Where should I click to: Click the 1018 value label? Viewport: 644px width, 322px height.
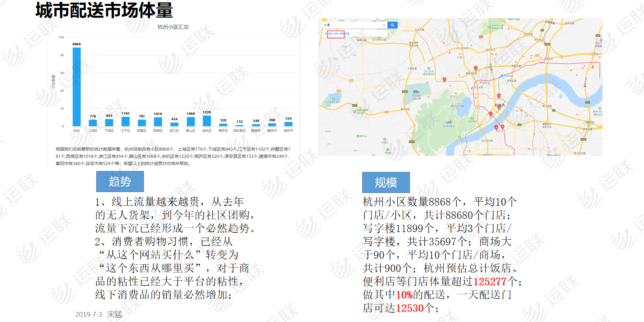[158, 114]
